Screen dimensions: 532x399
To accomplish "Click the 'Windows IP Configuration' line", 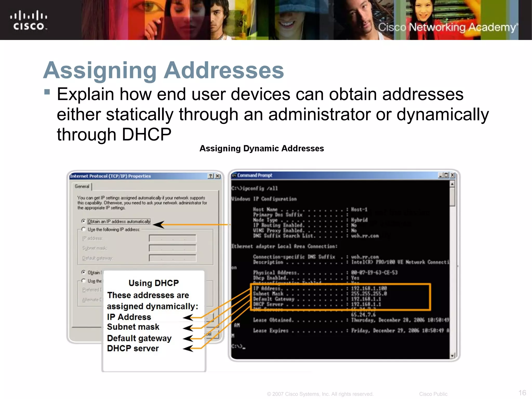I will click(264, 199).
